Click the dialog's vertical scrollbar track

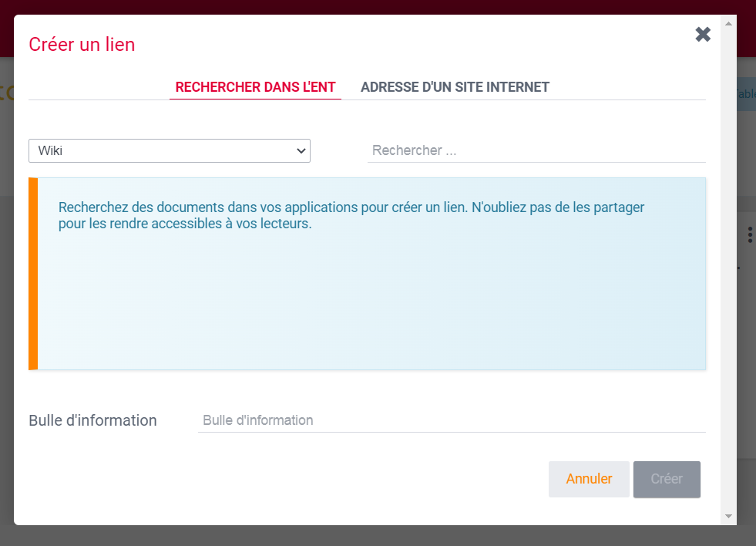728,270
